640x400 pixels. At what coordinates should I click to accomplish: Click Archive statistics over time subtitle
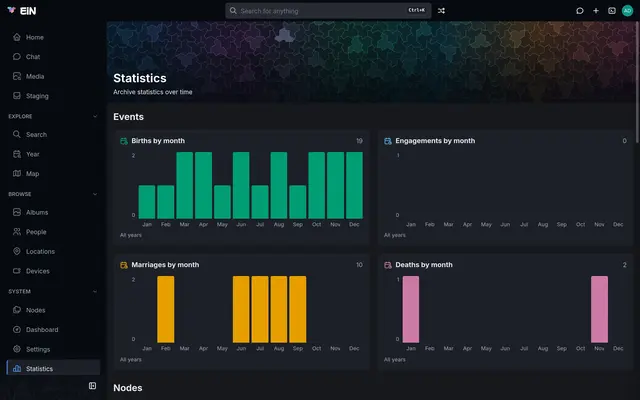[153, 92]
